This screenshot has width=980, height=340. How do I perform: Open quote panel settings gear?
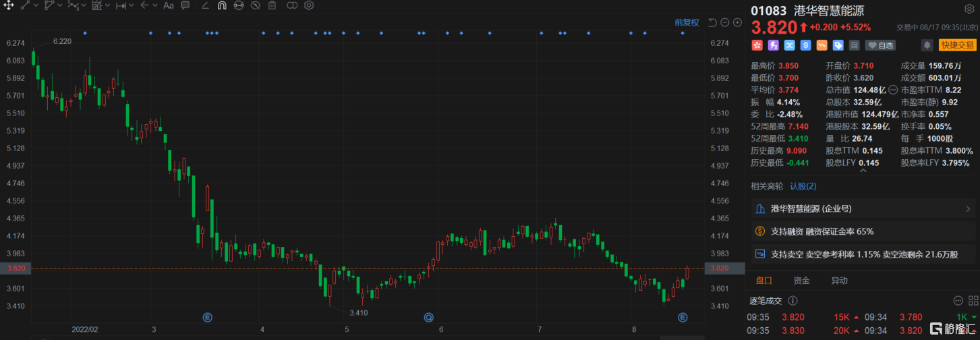click(969, 9)
